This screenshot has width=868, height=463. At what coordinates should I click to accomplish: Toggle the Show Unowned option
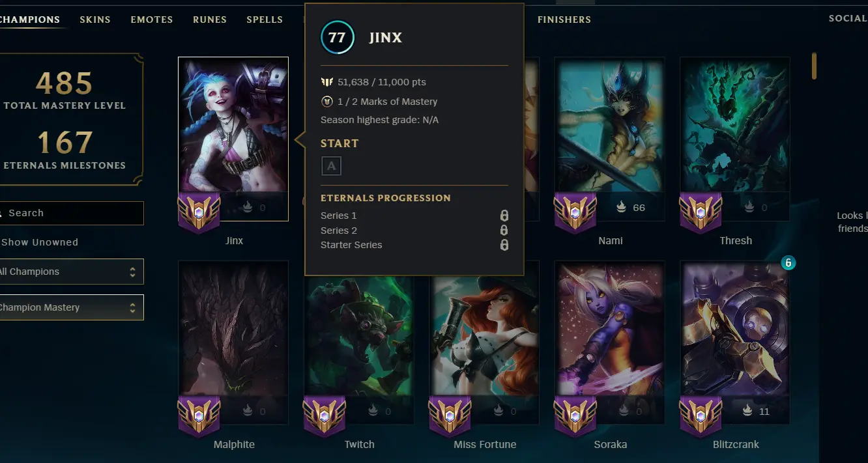click(39, 242)
